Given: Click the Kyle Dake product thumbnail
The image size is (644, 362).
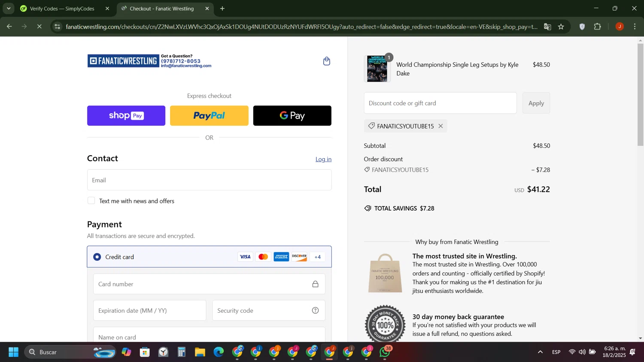Looking at the screenshot, I should click(377, 69).
